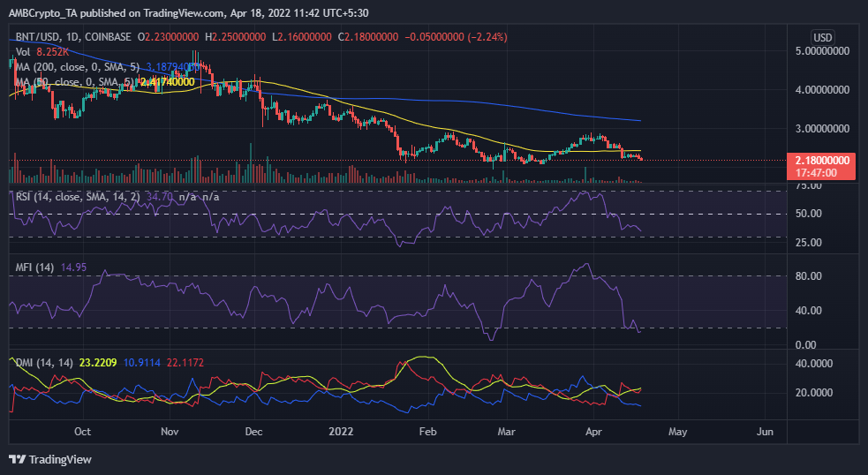The height and width of the screenshot is (475, 868).
Task: Click the MFI 40.00 axis level
Action: (x=808, y=311)
